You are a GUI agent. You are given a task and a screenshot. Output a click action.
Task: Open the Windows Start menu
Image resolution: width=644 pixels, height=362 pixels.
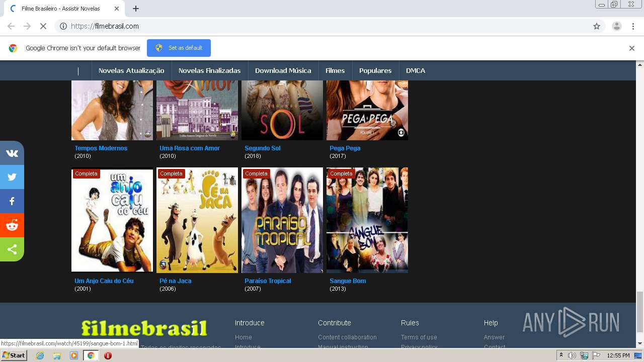tap(14, 355)
